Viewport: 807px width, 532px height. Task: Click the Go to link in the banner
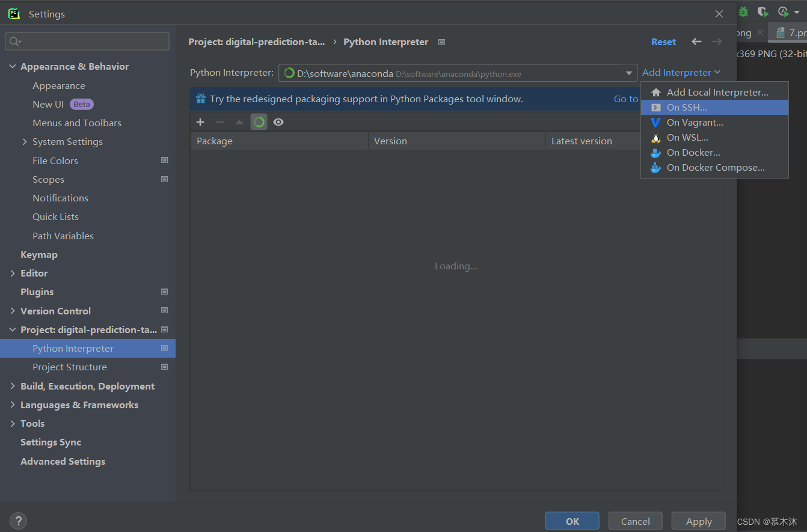(626, 99)
